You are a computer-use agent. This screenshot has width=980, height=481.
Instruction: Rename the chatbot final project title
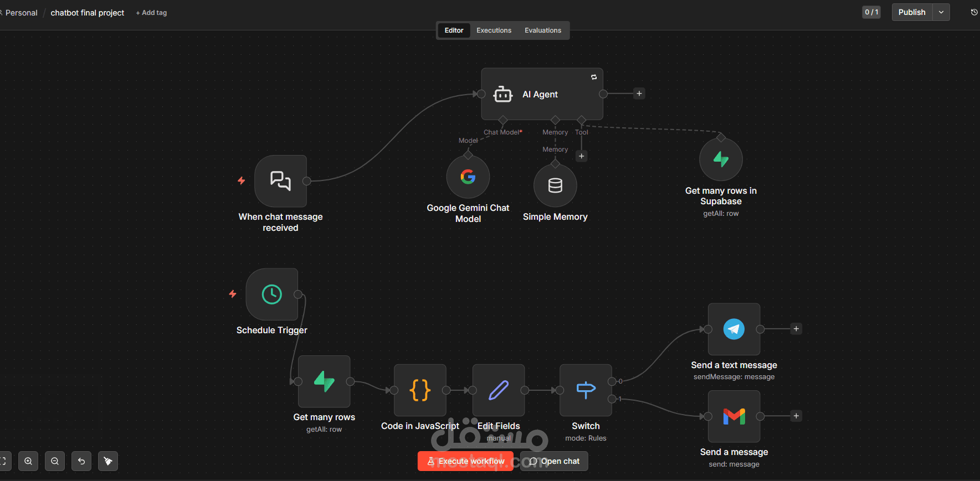(88, 13)
